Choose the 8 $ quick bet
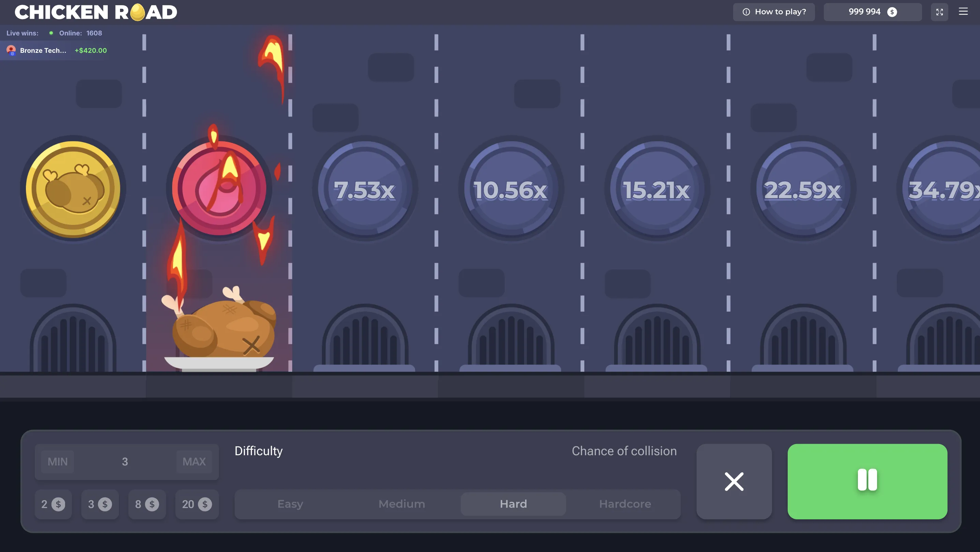This screenshot has height=552, width=980. 147,504
